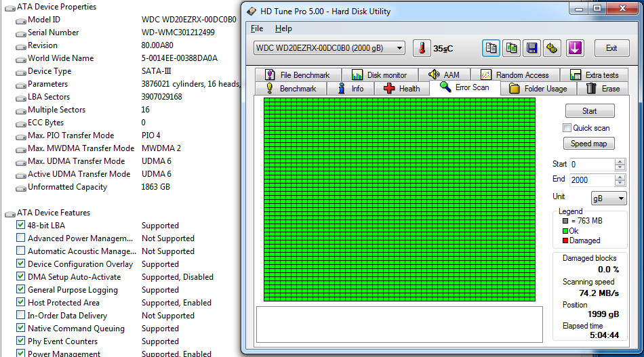This screenshot has height=357, width=644.
Task: Click the thermometer temperature icon
Action: (422, 48)
